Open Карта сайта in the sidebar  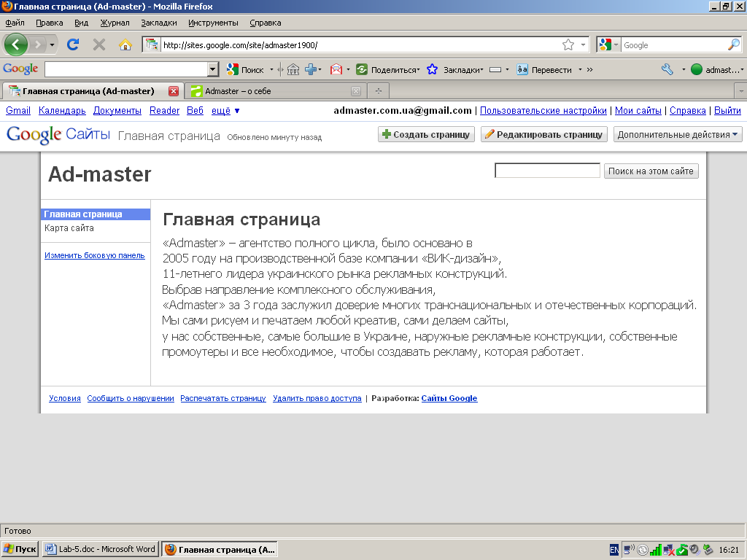pyautogui.click(x=69, y=228)
